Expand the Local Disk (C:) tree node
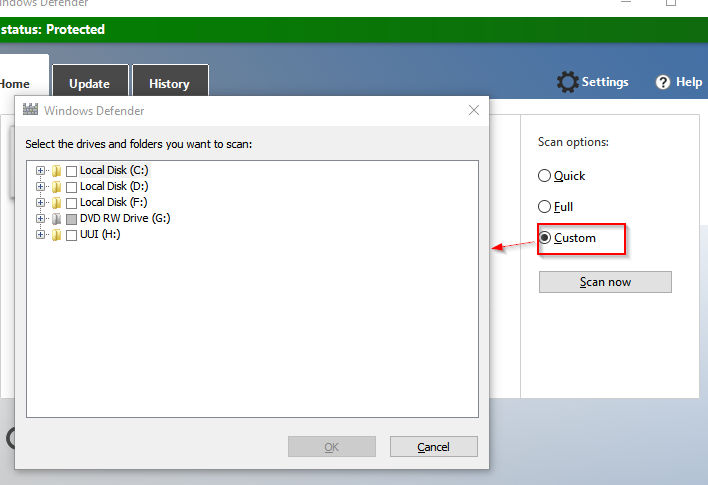Viewport: 708px width, 485px height. 41,171
